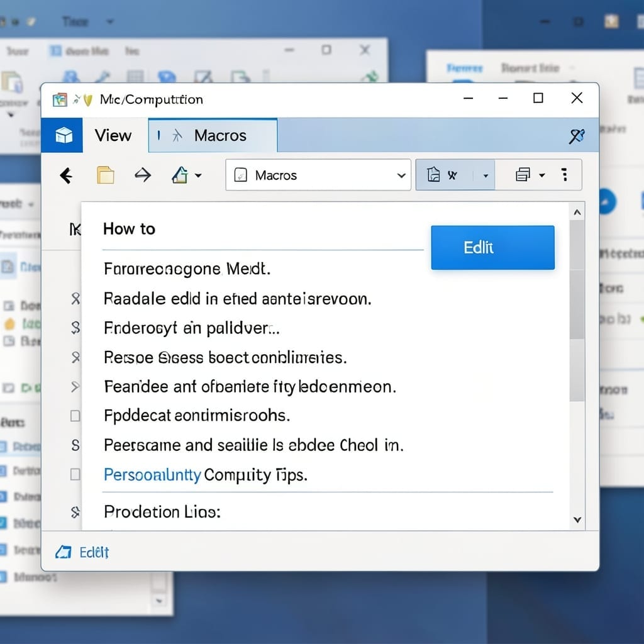Click paste icon in background left window

coord(11,82)
